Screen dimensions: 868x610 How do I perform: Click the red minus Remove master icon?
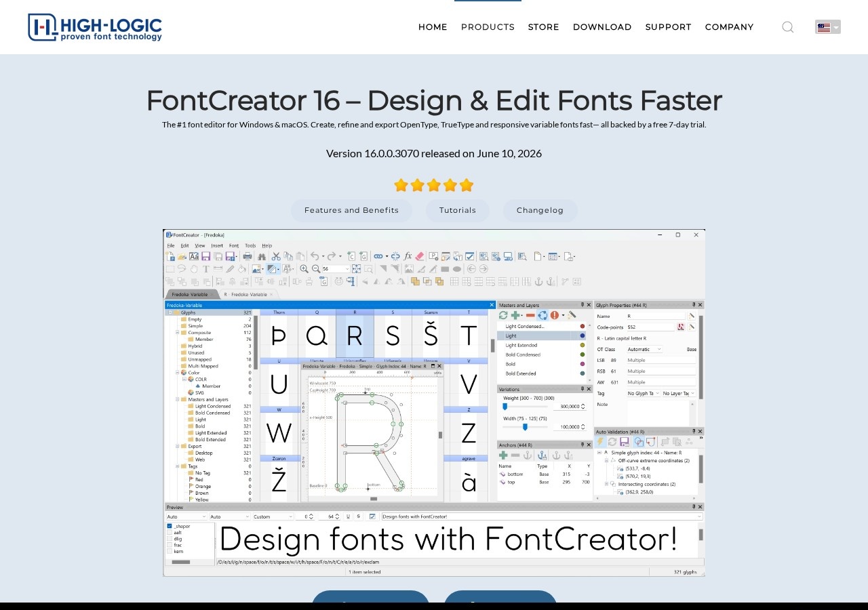coord(530,315)
